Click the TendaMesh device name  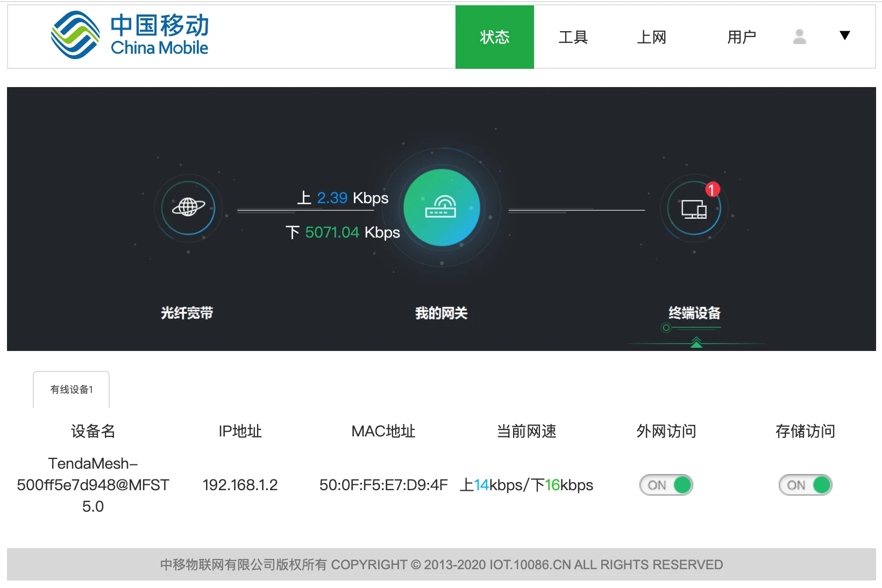click(93, 485)
